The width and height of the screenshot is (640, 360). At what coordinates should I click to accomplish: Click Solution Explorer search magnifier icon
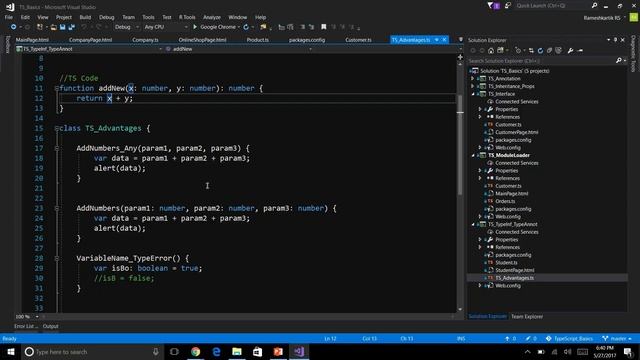point(618,60)
